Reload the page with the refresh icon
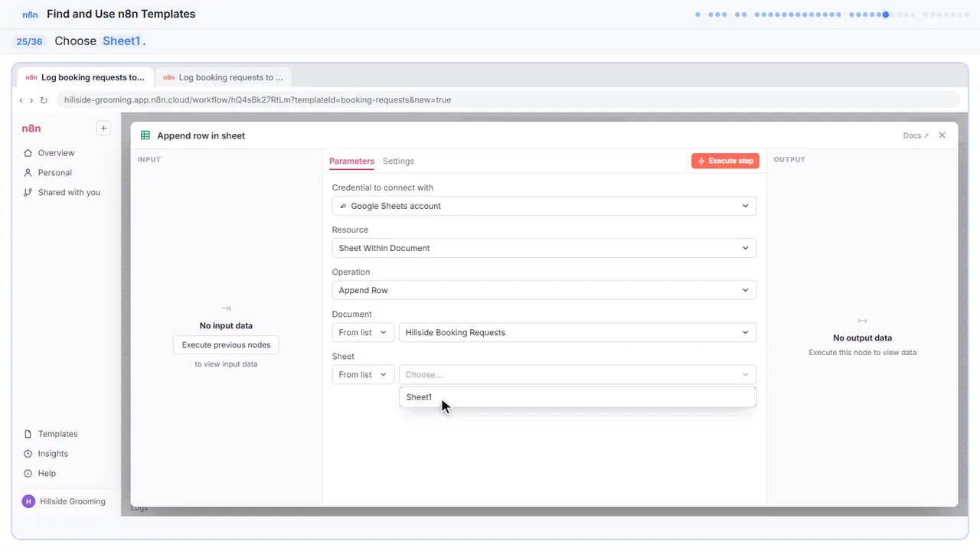Image resolution: width=980 pixels, height=551 pixels. pyautogui.click(x=44, y=100)
